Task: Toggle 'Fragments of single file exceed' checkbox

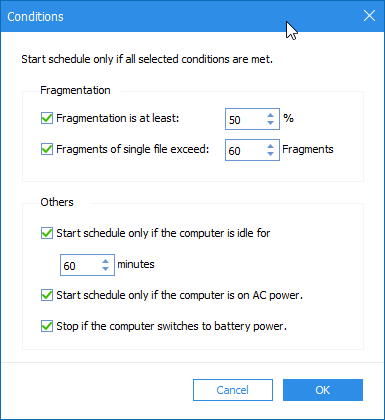Action: point(47,149)
